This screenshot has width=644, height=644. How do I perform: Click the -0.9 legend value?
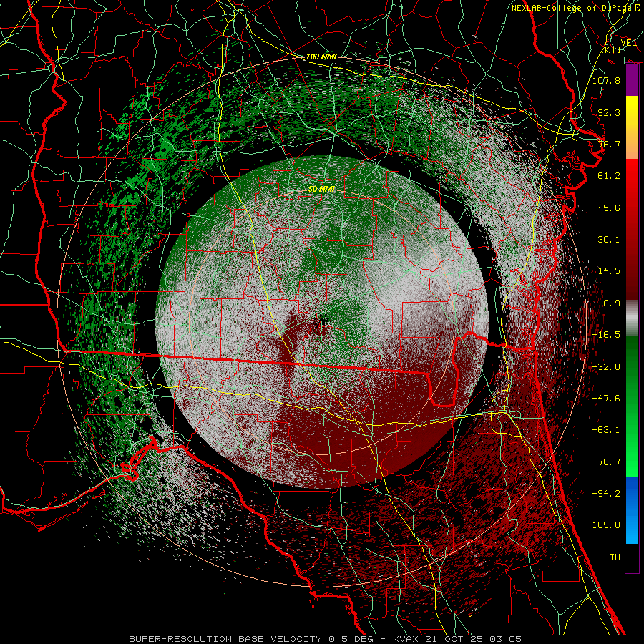(x=609, y=303)
